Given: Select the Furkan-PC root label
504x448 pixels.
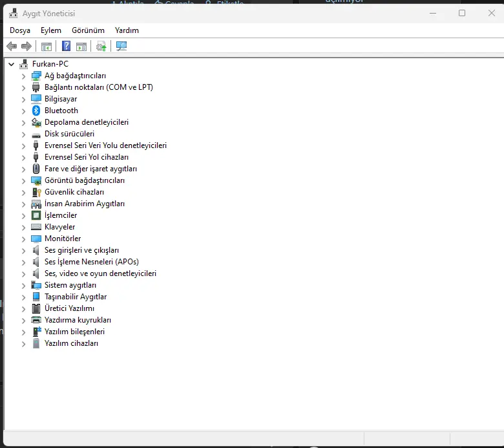Looking at the screenshot, I should coord(50,64).
